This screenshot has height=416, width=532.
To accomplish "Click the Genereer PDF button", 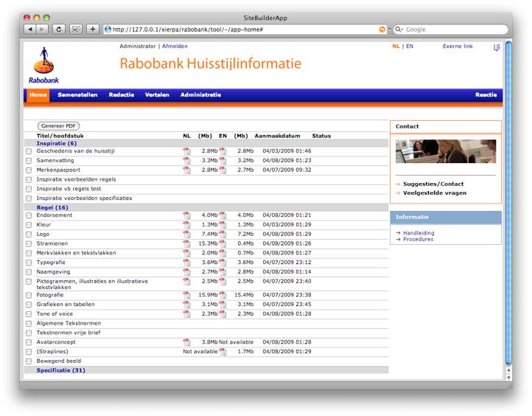I will point(58,126).
